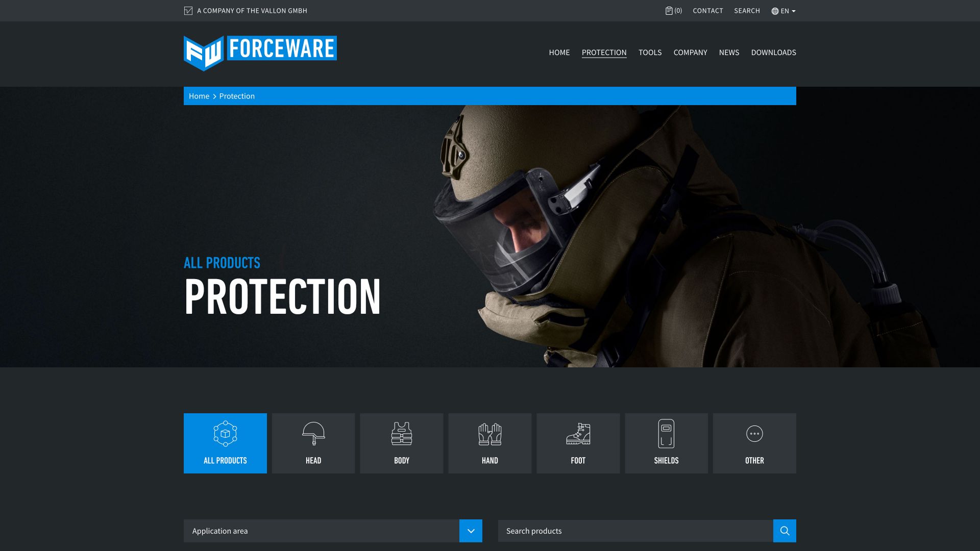Open the EN language dropdown
Viewport: 980px width, 551px height.
point(783,11)
